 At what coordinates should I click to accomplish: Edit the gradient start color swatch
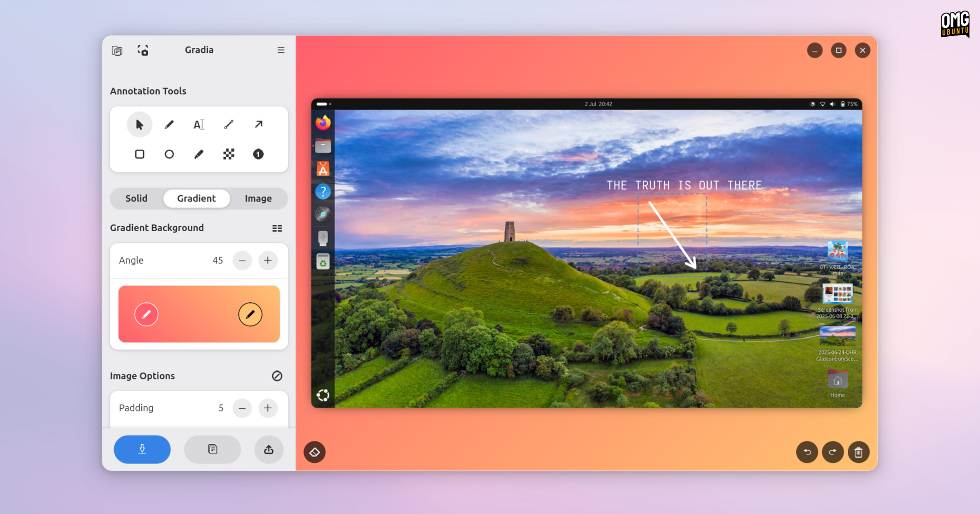(145, 314)
